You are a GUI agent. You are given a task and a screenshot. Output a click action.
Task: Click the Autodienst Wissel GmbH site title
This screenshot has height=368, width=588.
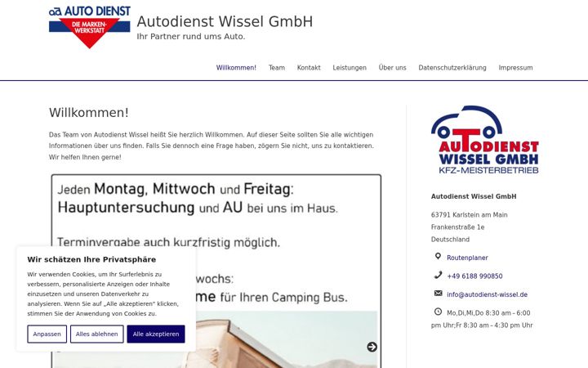tap(225, 22)
